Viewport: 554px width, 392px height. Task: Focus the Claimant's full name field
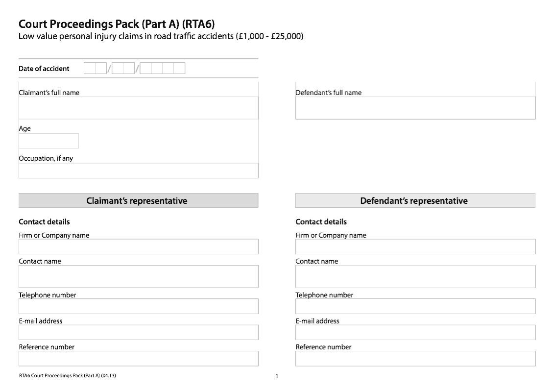(x=138, y=108)
